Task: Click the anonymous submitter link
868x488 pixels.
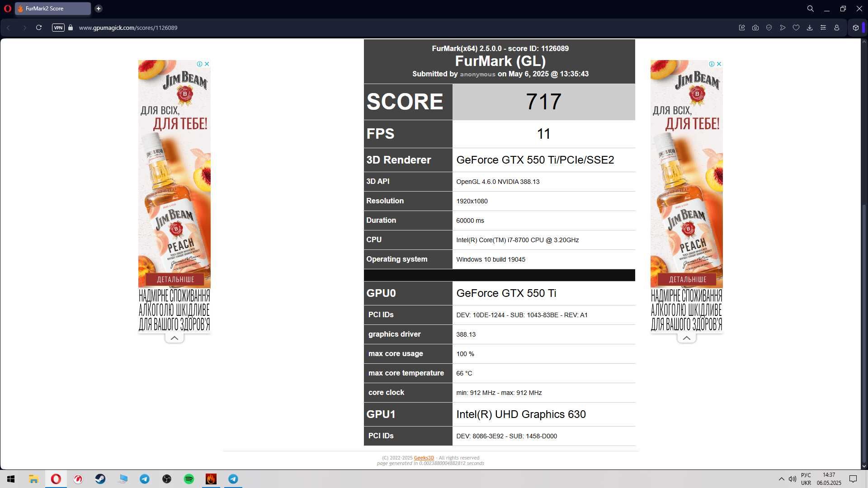Action: (477, 74)
